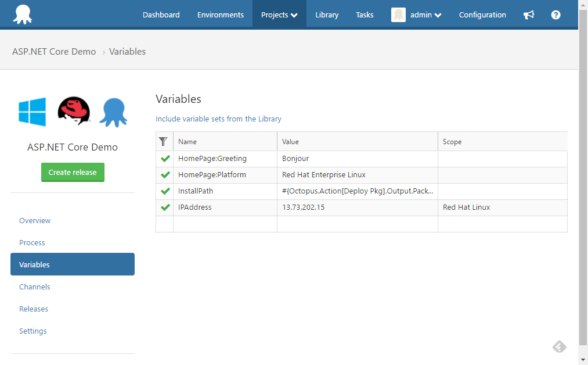Click the blue octopus project logo

tap(113, 112)
